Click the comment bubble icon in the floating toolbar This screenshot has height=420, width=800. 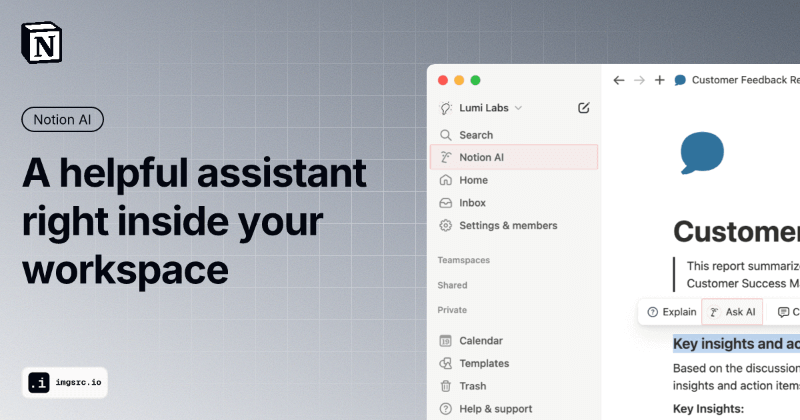tap(783, 312)
